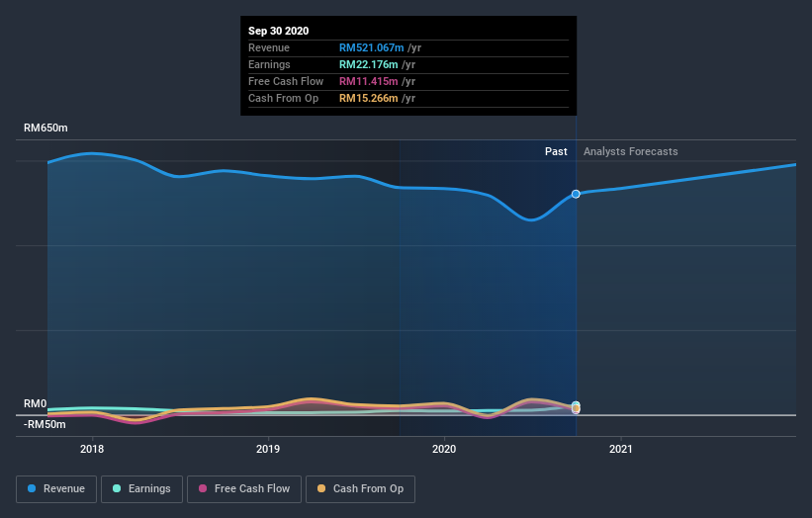This screenshot has height=518, width=812.
Task: Click the RM11.415m free cash flow value
Action: (x=369, y=81)
